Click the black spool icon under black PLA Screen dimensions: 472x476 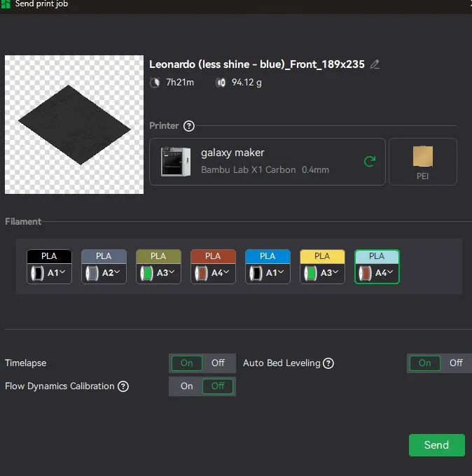pos(37,273)
